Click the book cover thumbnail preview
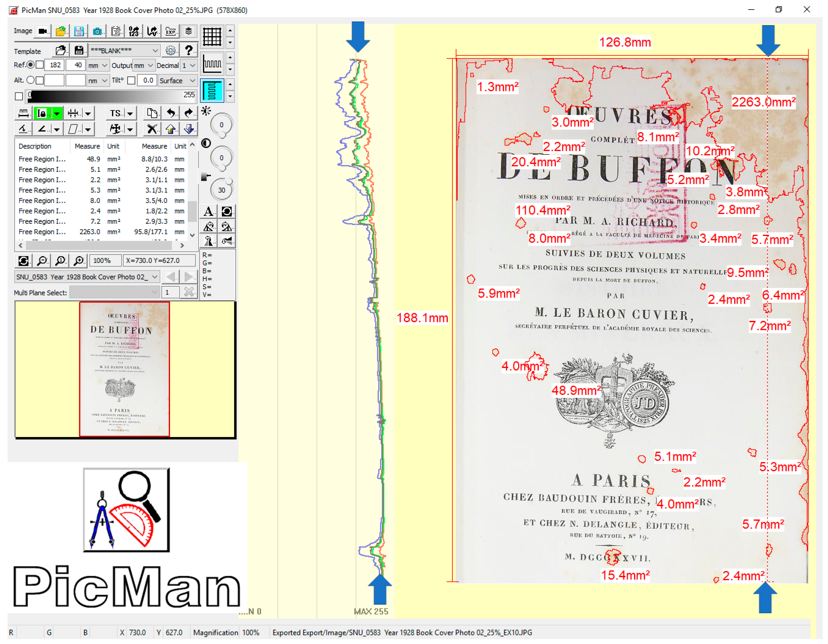This screenshot has width=828, height=644. pos(124,369)
